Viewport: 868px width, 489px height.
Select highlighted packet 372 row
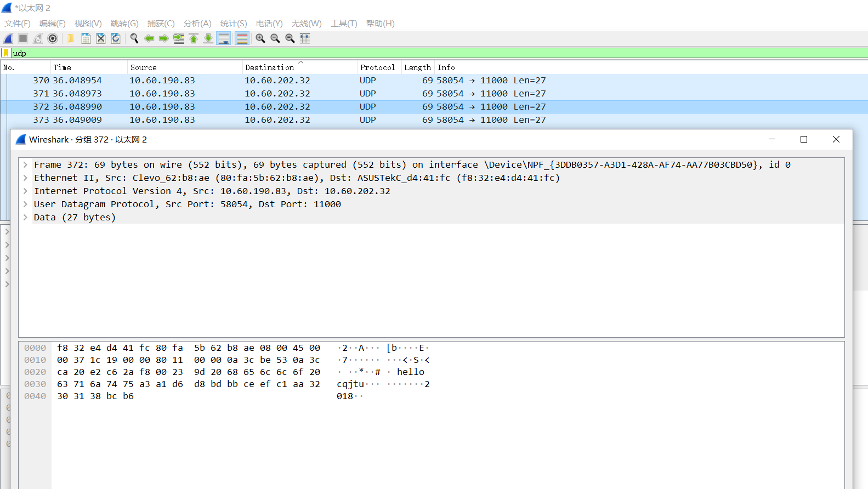434,107
